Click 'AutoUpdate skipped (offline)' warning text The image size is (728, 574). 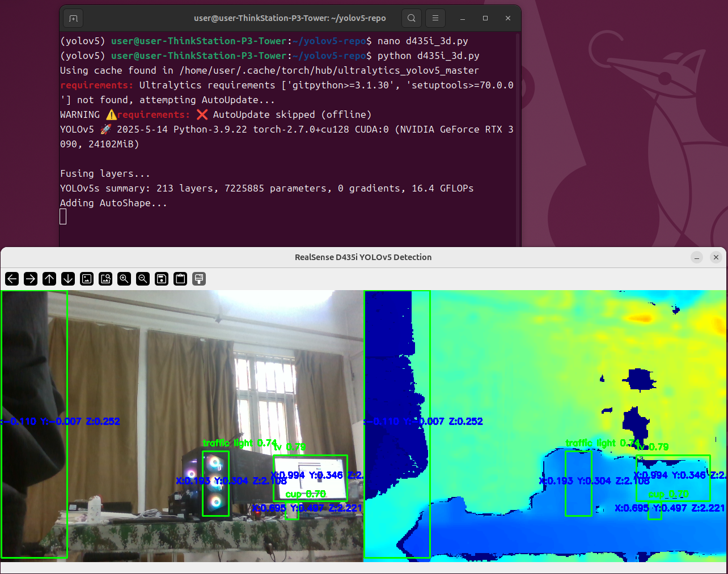tap(292, 114)
